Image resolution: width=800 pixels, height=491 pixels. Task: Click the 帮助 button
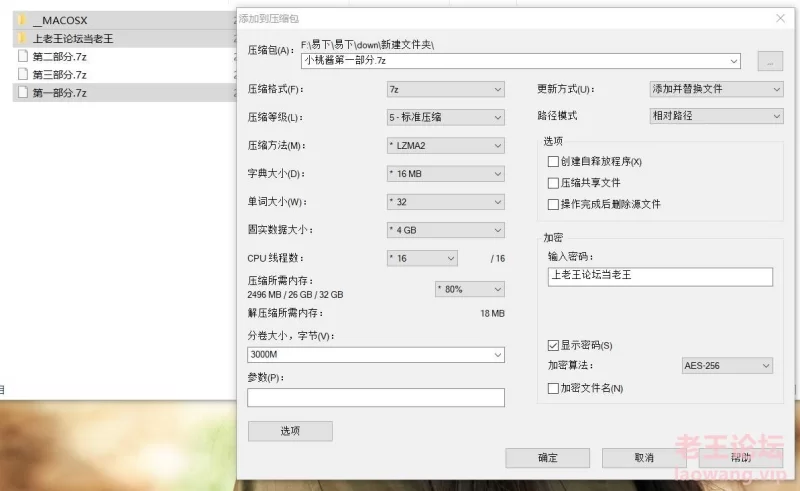point(740,458)
